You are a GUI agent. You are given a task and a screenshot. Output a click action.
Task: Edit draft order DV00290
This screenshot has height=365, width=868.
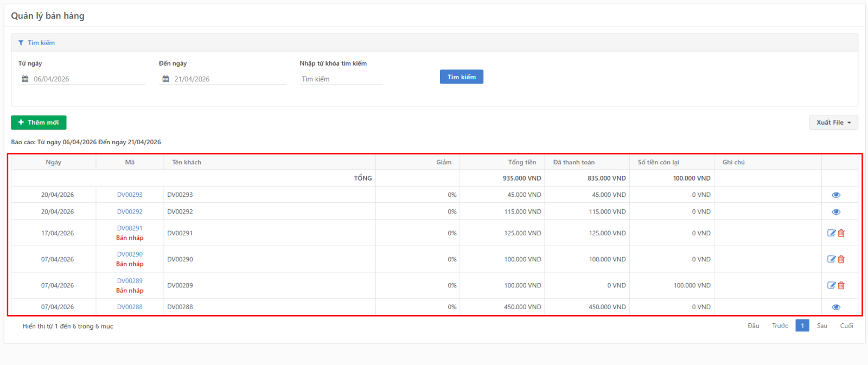pos(831,259)
